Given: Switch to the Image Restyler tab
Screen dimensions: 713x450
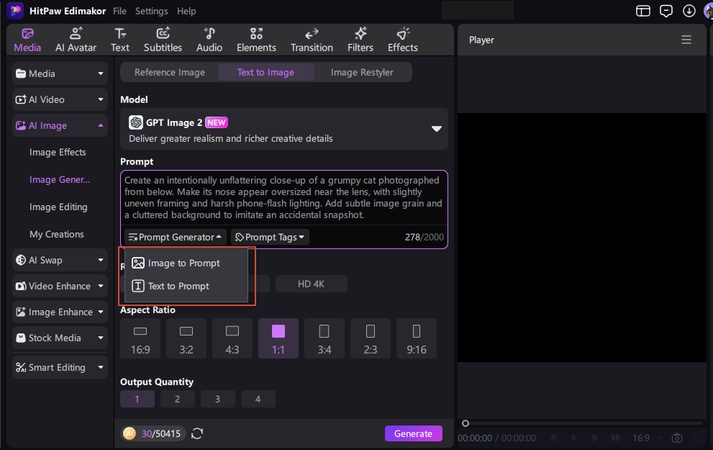Looking at the screenshot, I should pyautogui.click(x=362, y=72).
